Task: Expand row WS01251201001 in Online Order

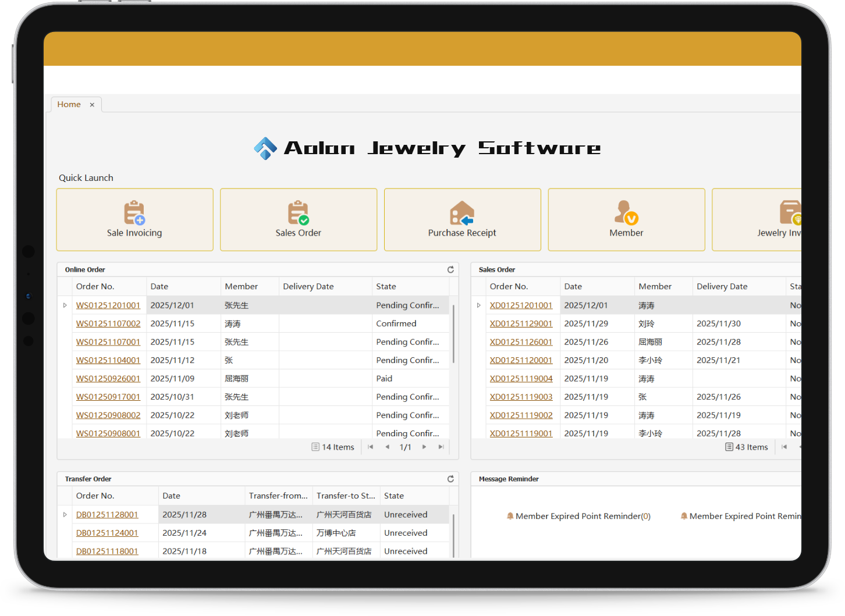Action: coord(65,305)
